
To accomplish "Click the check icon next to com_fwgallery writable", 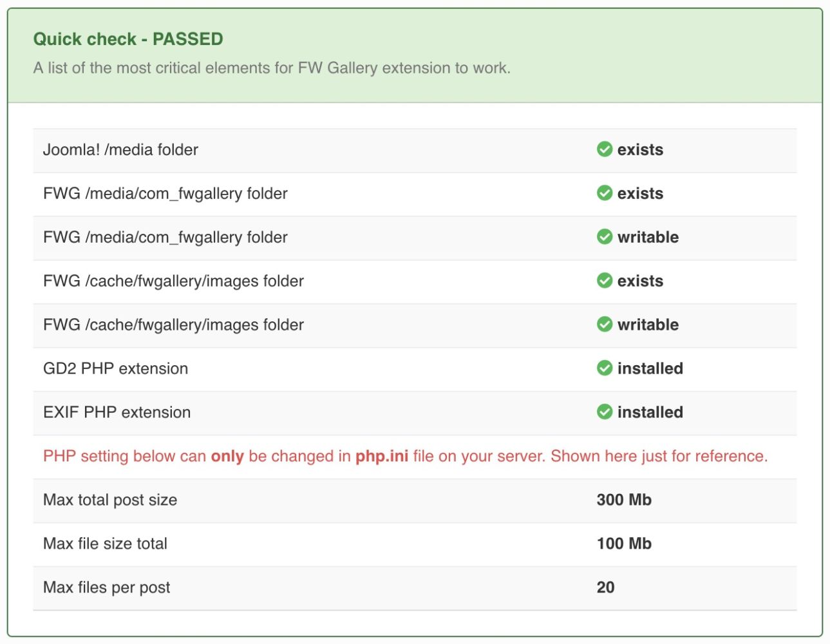I will [604, 237].
